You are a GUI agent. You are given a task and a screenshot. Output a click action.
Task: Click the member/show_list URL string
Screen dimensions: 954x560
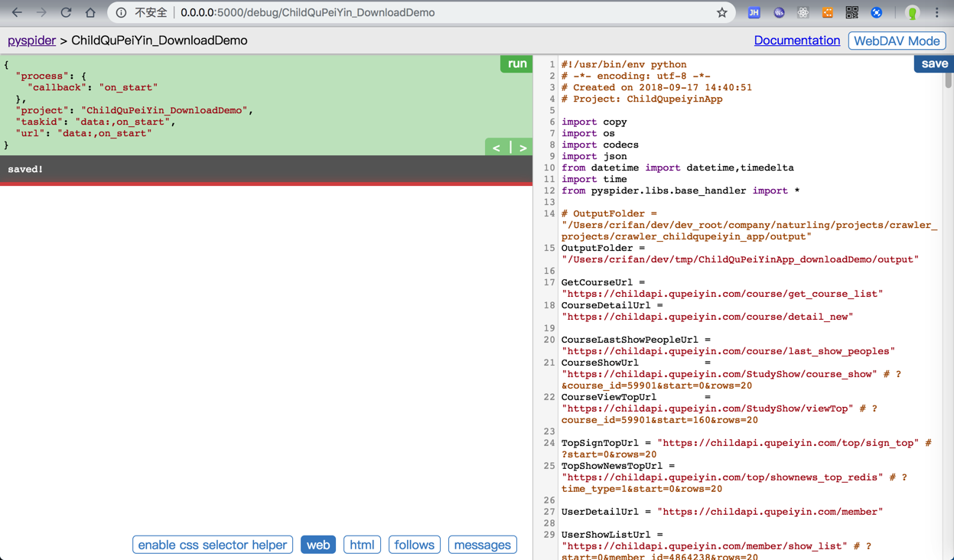(704, 546)
